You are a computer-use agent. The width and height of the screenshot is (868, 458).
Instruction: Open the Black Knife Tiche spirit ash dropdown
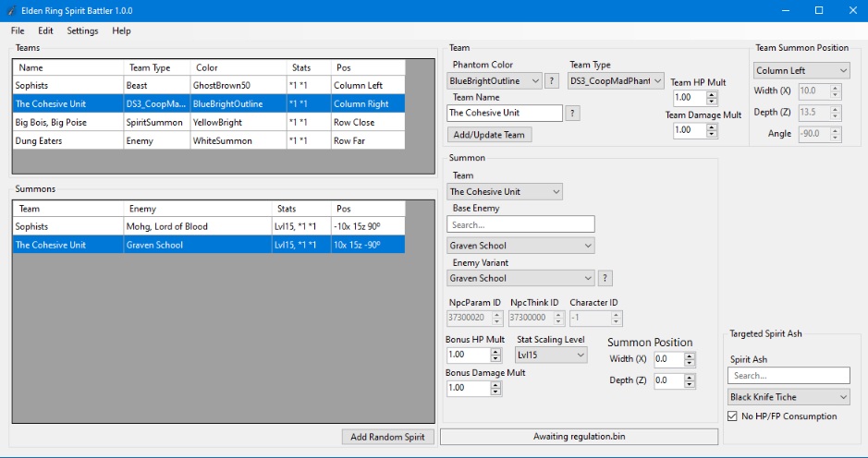[789, 397]
